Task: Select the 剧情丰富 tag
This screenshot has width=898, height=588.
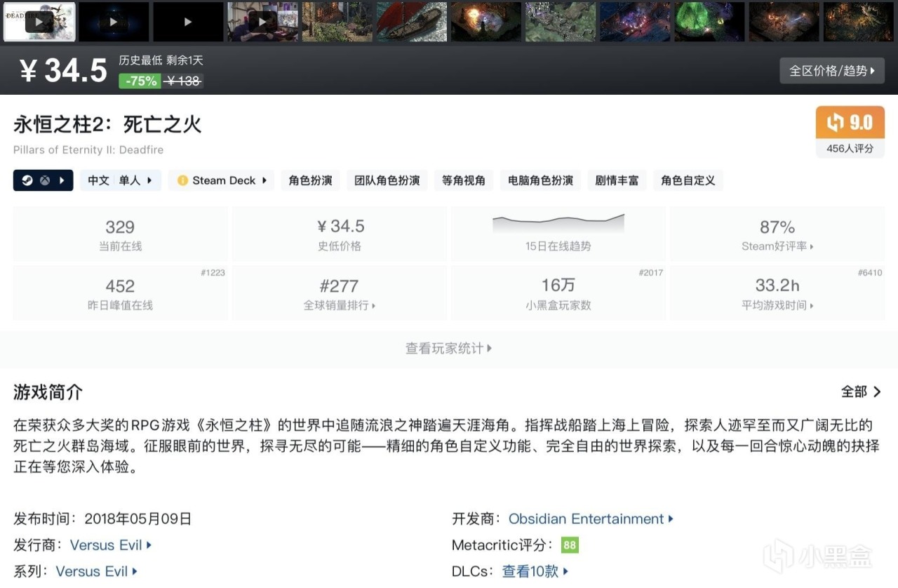Action: pyautogui.click(x=617, y=180)
